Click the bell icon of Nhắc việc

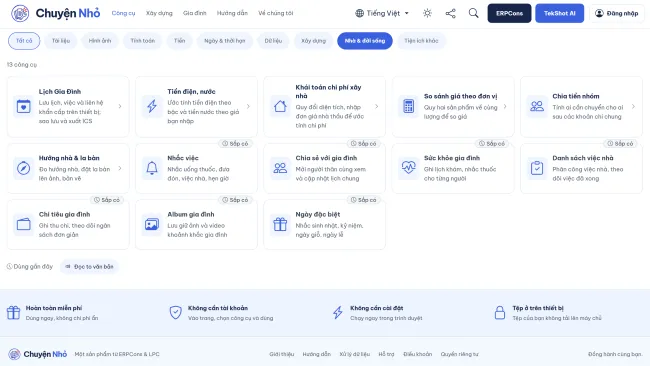152,168
